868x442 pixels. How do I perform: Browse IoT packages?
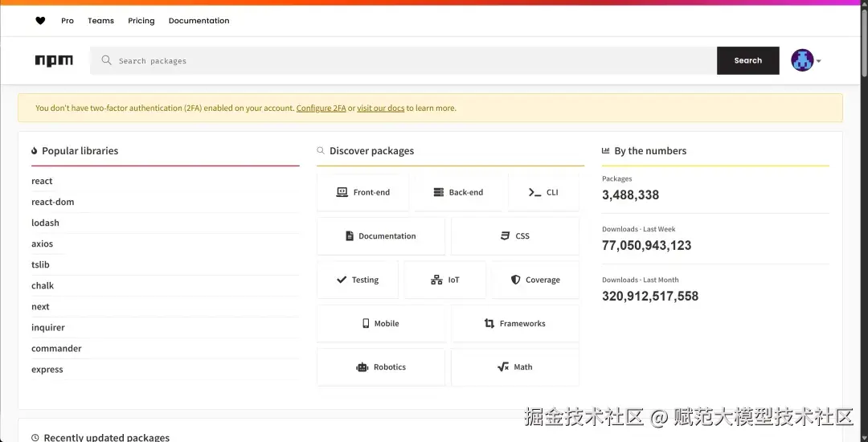tap(445, 280)
